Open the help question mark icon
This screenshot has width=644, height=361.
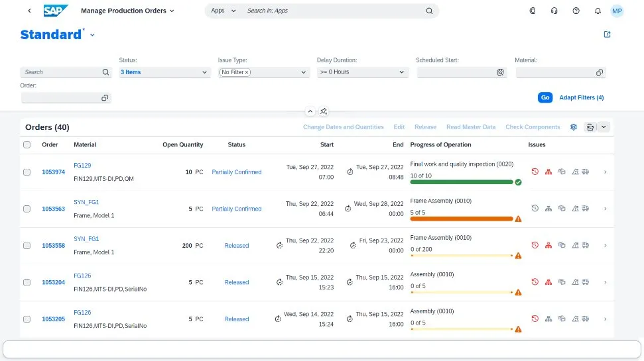tap(576, 11)
